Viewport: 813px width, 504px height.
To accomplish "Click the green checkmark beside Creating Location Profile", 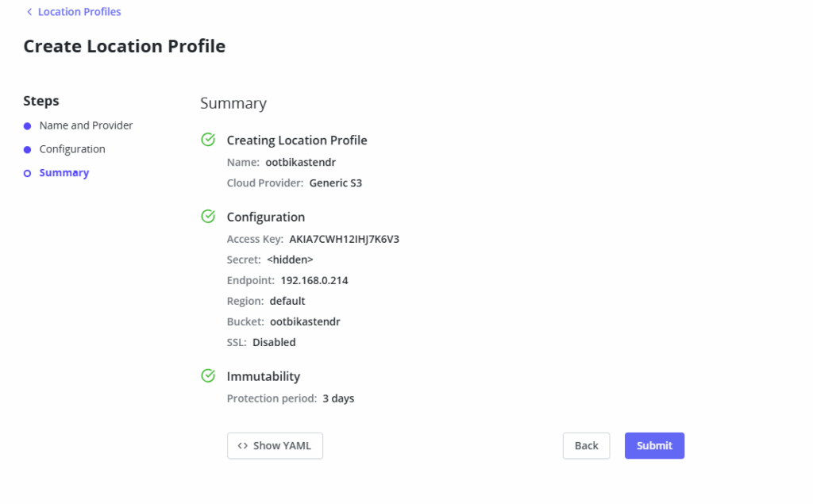I will pos(207,139).
